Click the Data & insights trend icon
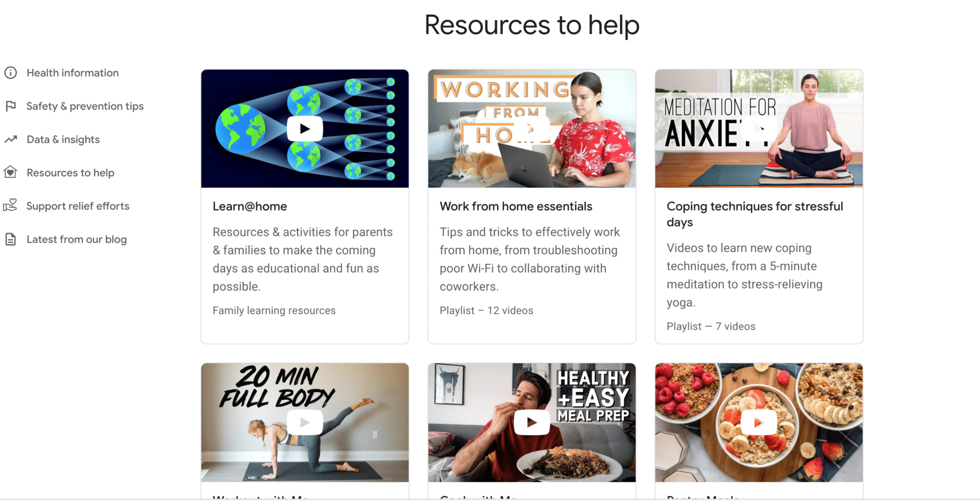Viewport: 980px width, 501px height. coord(11,139)
